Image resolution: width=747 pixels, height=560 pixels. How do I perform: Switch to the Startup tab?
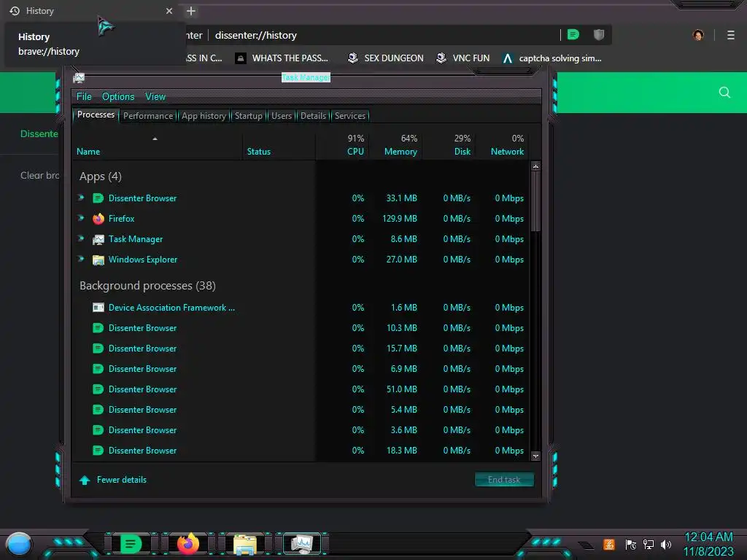point(248,116)
